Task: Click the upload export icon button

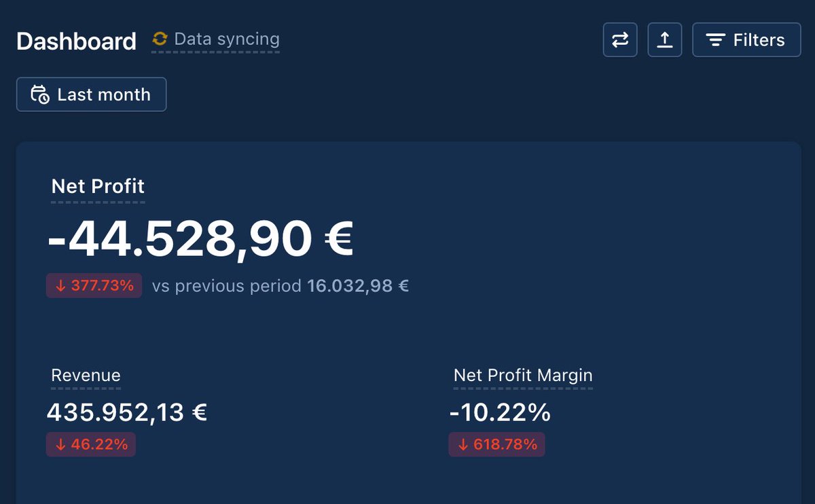Action: pos(665,40)
